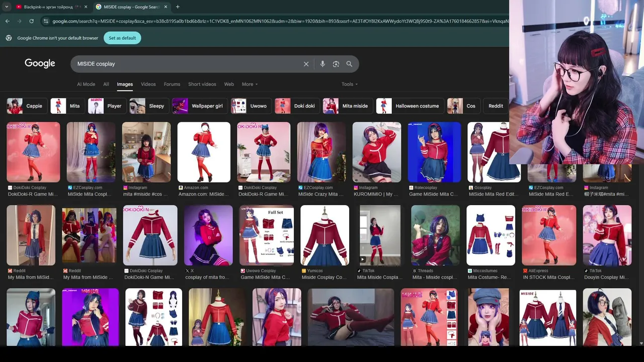Open the My Mila from MiSid... Reddit image
644x362 pixels.
tap(31, 235)
